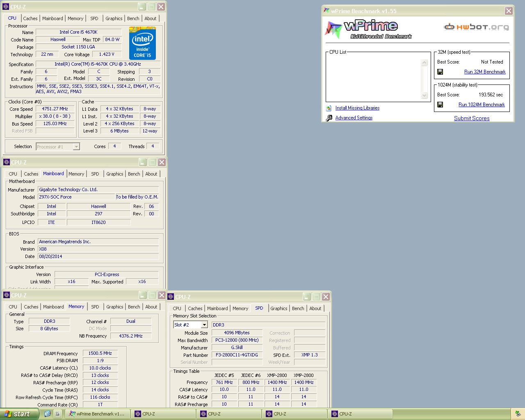The height and width of the screenshot is (420, 525).
Task: Click the second quick launch icon before the wPrime button
Action: 57,414
